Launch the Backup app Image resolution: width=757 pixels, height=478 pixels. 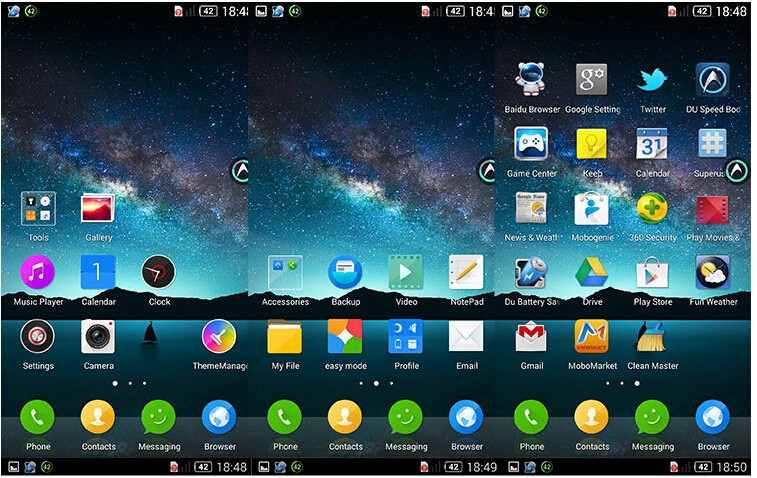coord(345,272)
